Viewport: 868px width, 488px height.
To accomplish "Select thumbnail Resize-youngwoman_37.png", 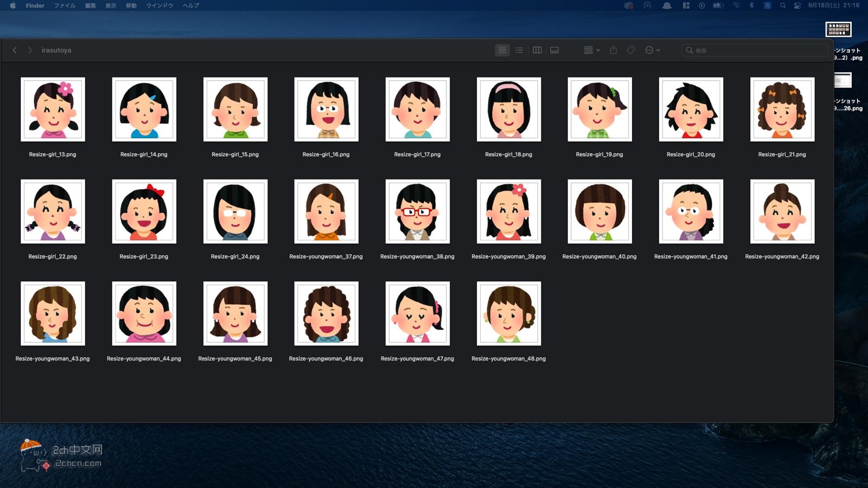I will point(326,211).
